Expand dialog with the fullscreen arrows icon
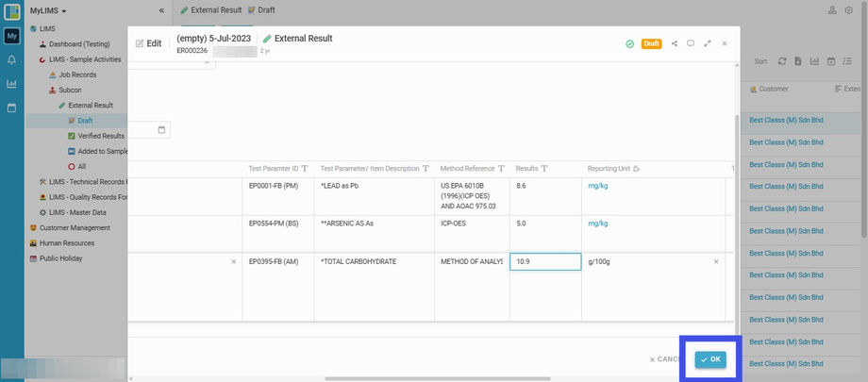The width and height of the screenshot is (868, 382). (707, 43)
